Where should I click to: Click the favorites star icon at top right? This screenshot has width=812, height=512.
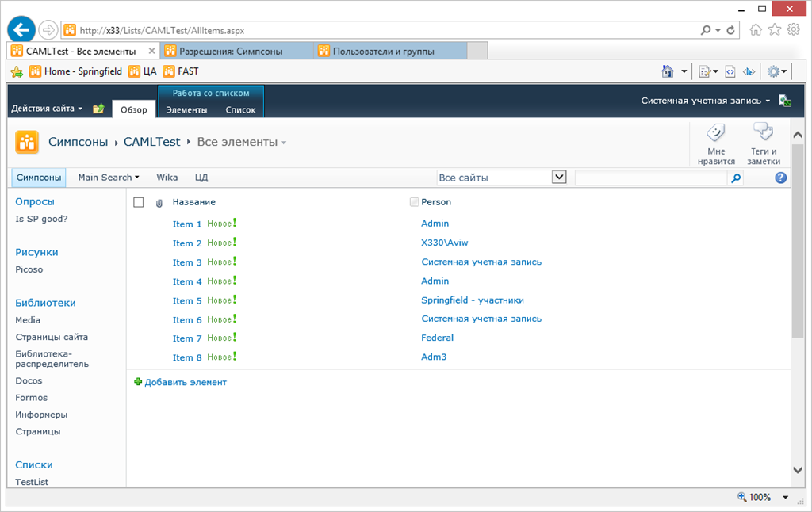pos(775,29)
